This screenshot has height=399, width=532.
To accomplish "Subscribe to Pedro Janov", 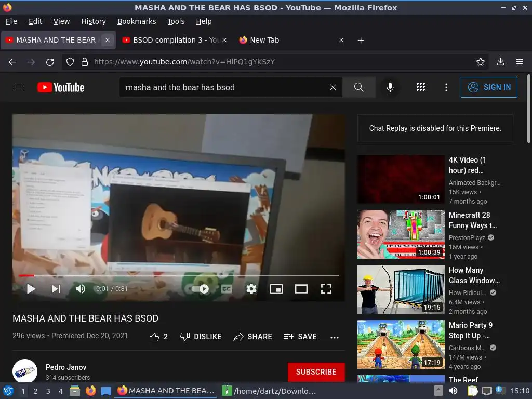I will click(x=316, y=372).
